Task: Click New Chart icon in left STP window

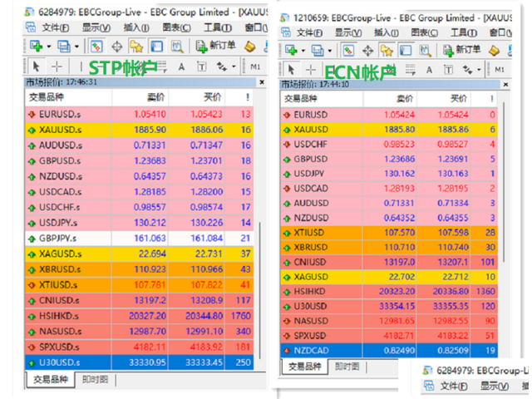Action: click(x=35, y=47)
